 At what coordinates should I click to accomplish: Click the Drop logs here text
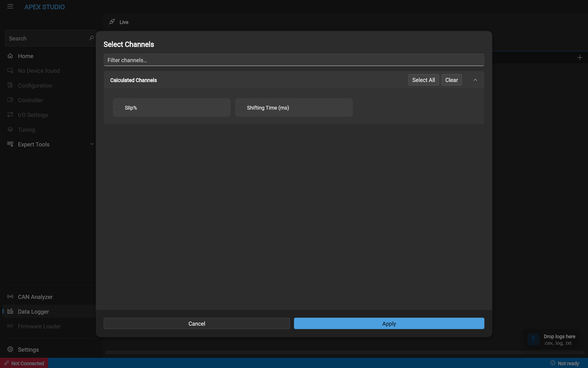559,337
